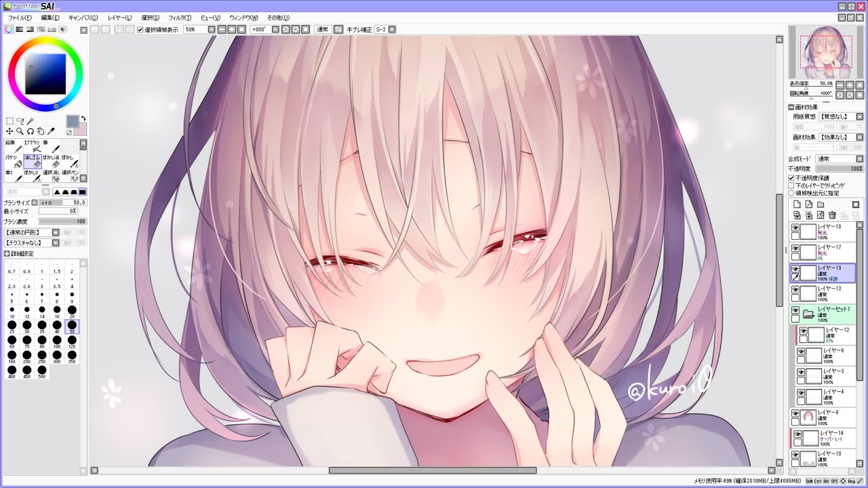Click the foreground color swatch
Screen dimensions: 868x488
click(73, 121)
